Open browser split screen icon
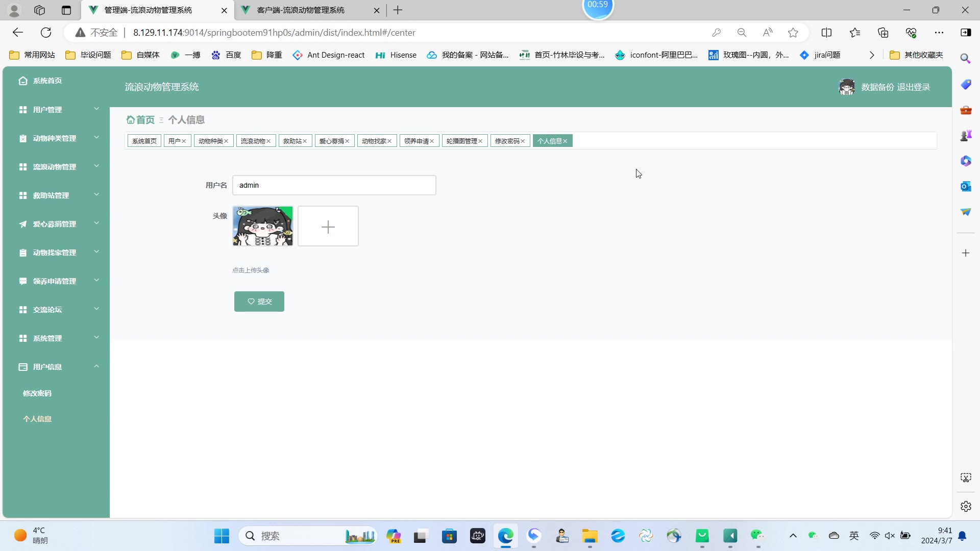The image size is (980, 551). [826, 33]
